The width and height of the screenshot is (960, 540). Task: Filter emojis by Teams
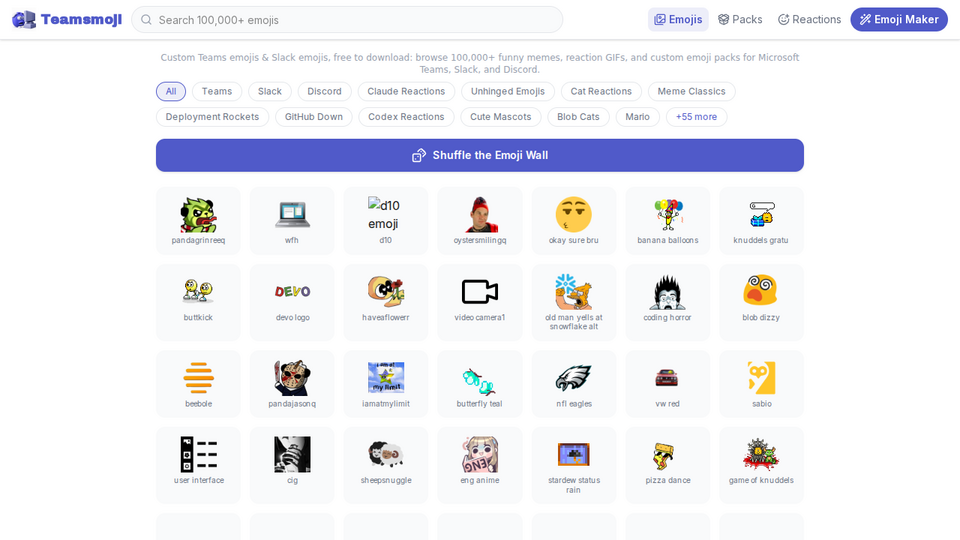pyautogui.click(x=217, y=91)
